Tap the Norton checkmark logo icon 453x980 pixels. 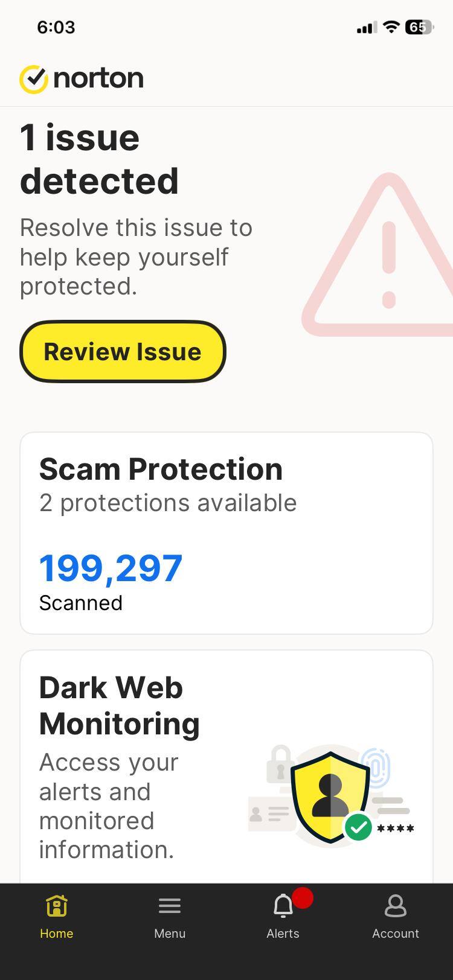[34, 79]
